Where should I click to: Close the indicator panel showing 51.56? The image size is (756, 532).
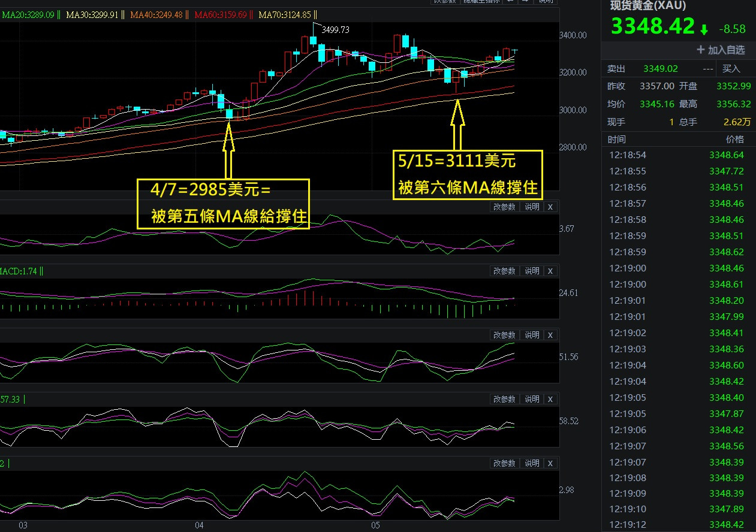pos(550,335)
